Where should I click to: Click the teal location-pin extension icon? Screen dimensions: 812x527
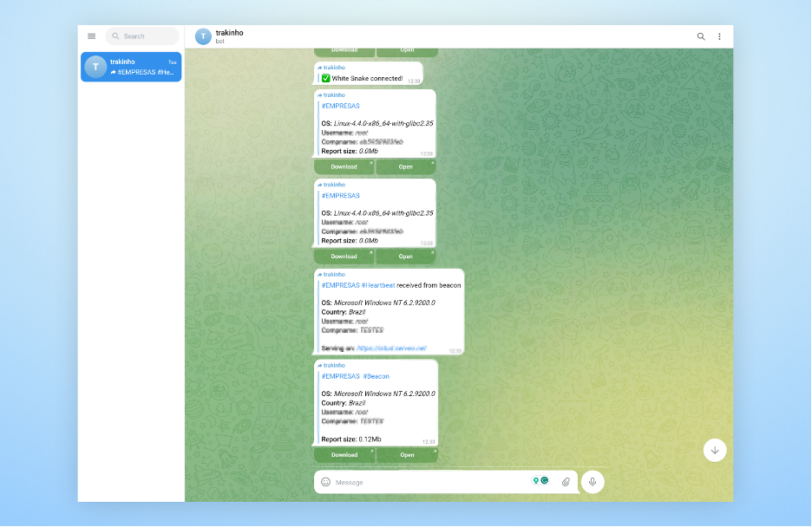pos(536,481)
